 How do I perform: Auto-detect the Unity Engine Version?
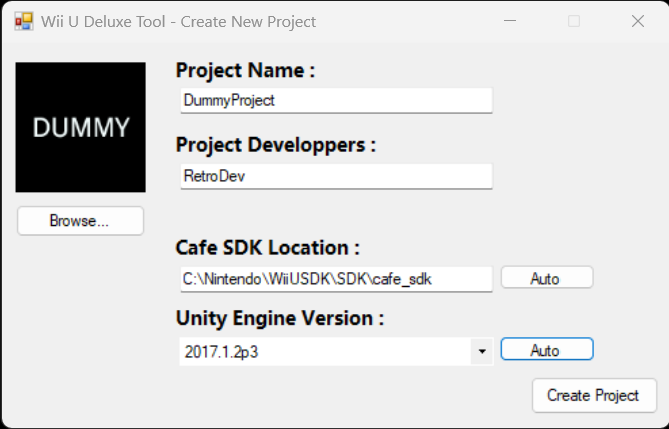(x=547, y=349)
